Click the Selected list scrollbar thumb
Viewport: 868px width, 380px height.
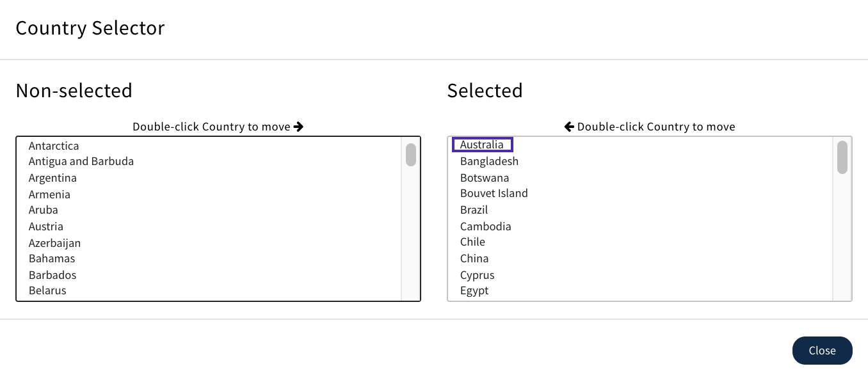tap(842, 157)
